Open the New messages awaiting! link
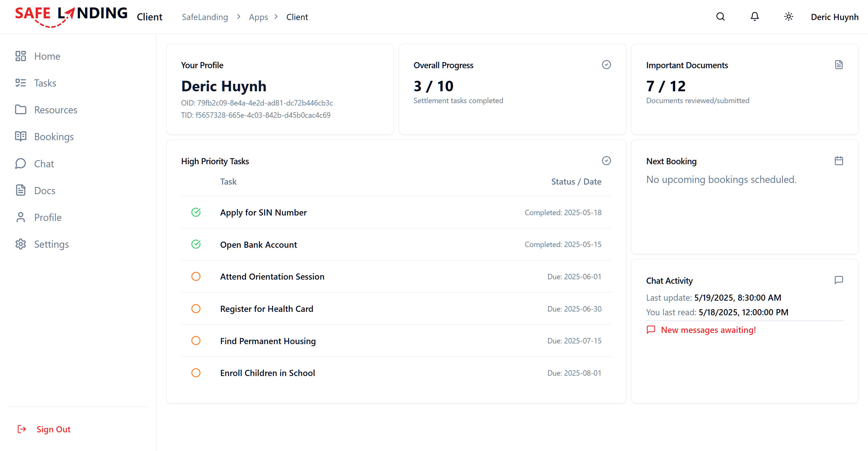The width and height of the screenshot is (868, 451). coord(708,330)
